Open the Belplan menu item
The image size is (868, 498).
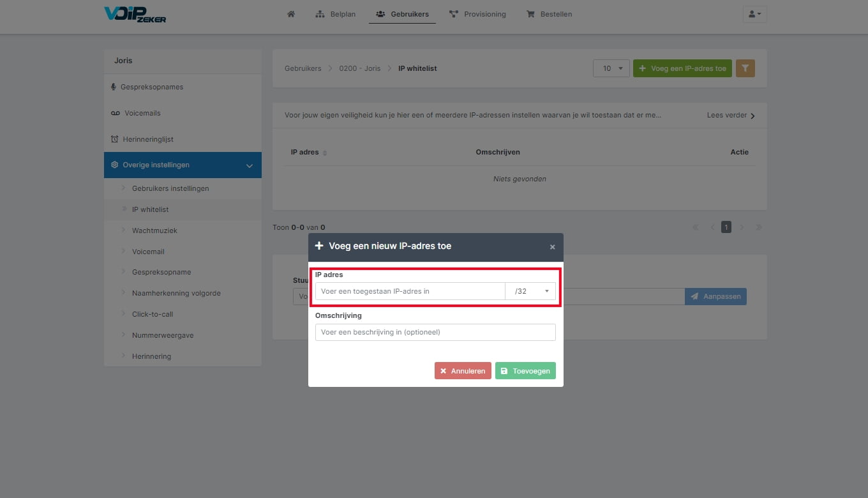[336, 14]
